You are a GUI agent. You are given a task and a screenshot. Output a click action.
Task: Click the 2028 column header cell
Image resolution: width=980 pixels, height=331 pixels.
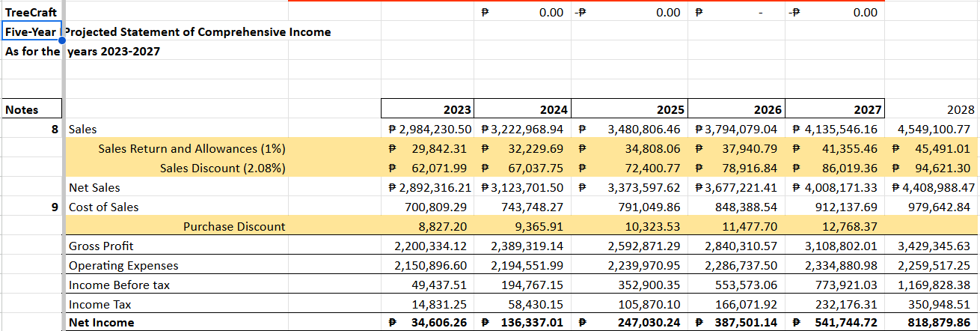pyautogui.click(x=931, y=110)
